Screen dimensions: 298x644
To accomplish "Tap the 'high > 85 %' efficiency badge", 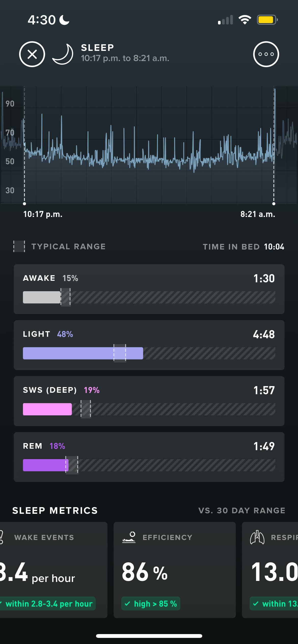I will (151, 604).
